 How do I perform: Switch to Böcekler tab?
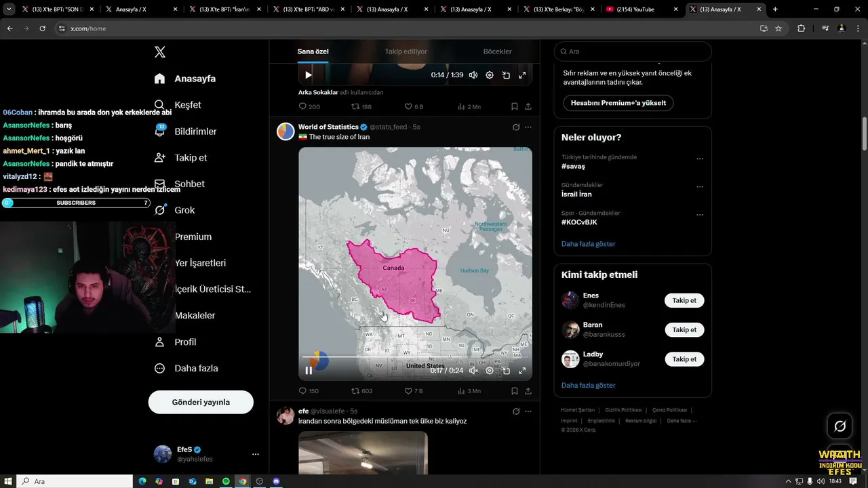pos(497,52)
